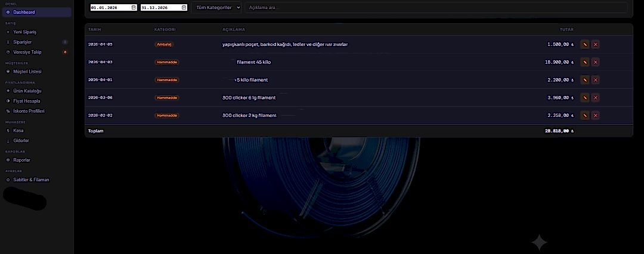Delete the '300 clicker 6 kg filament' row

coord(595,97)
